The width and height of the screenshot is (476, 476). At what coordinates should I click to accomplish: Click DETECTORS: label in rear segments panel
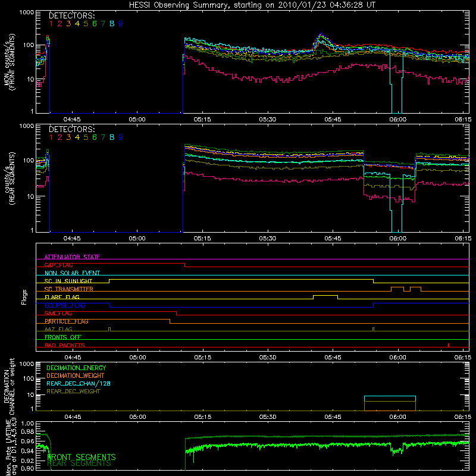coord(71,129)
